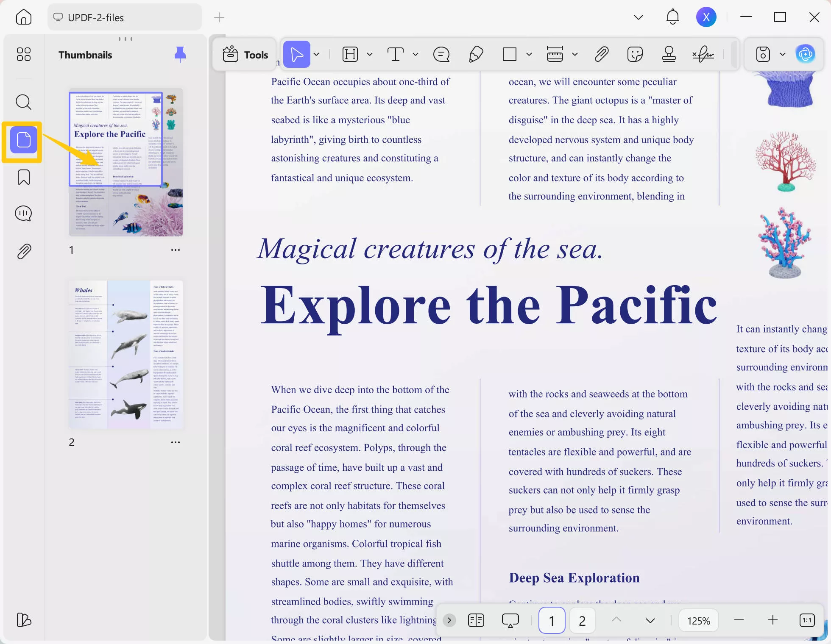Select the Text tool in the toolbar
The height and width of the screenshot is (644, 831).
[x=395, y=54]
